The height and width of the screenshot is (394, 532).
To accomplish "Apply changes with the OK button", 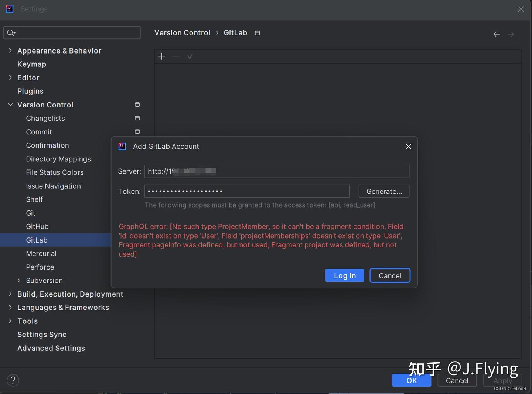I will tap(411, 380).
